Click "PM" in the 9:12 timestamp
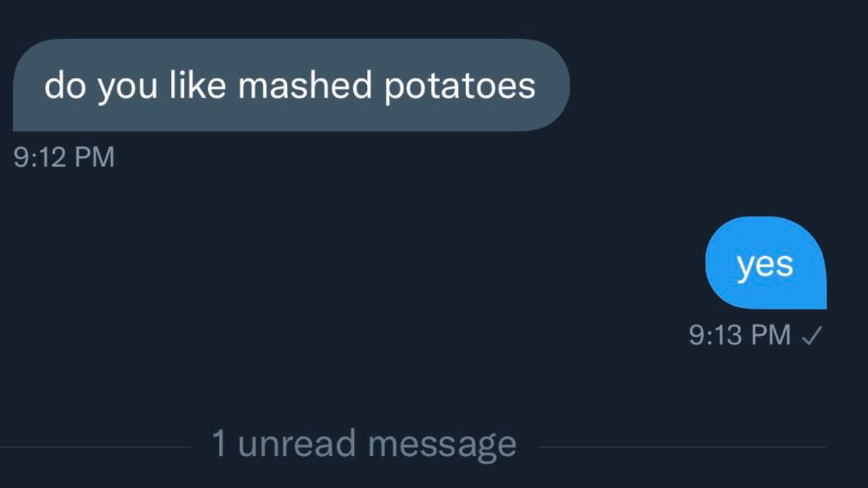The height and width of the screenshot is (488, 868). 94,157
